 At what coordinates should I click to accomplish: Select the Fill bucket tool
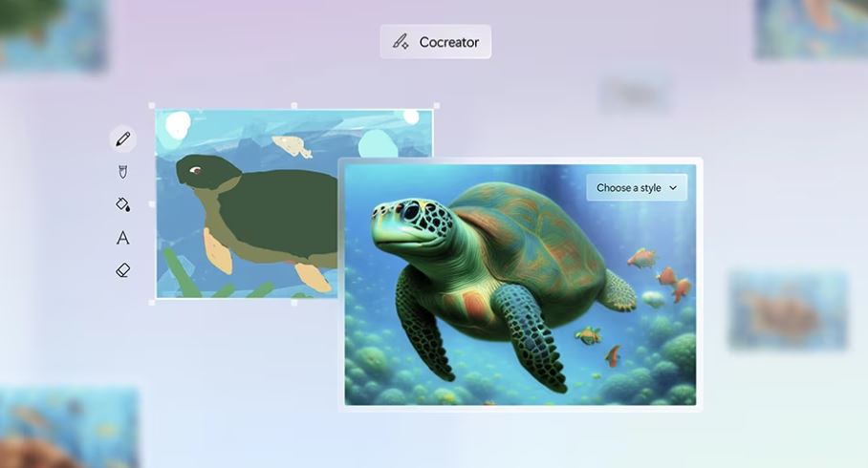[x=122, y=204]
